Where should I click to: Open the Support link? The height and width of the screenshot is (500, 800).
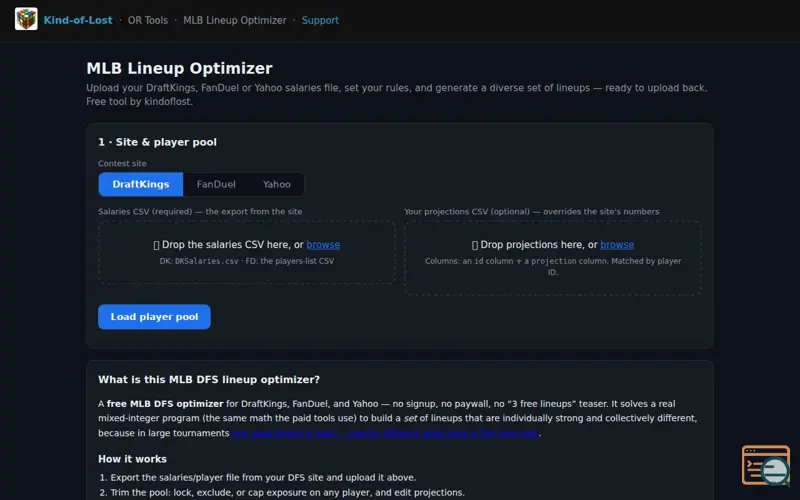[x=320, y=20]
